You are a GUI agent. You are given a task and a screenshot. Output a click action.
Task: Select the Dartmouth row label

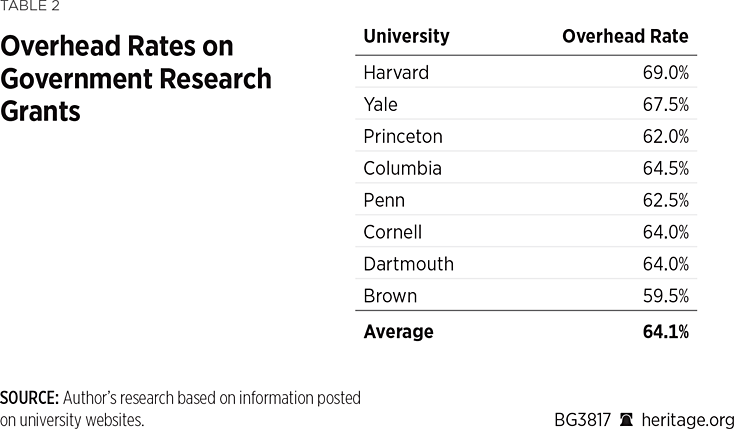(408, 264)
